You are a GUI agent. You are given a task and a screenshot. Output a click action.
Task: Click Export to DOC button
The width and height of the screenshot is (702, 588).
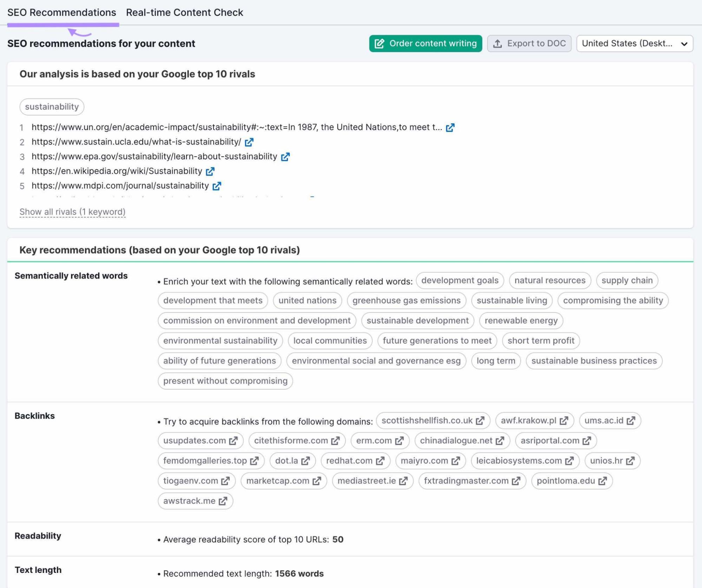[x=529, y=42]
